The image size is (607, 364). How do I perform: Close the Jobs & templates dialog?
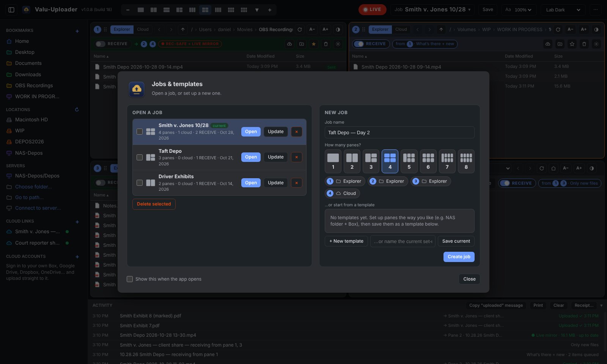[469, 279]
